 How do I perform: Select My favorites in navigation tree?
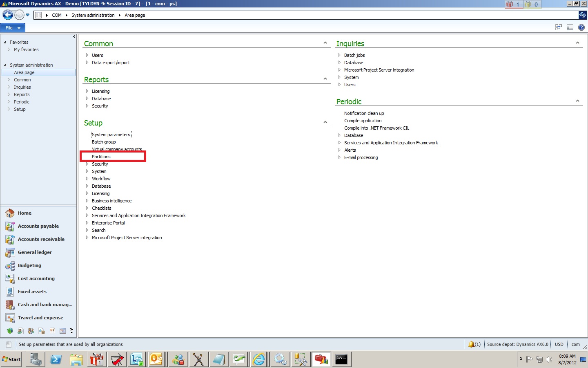(26, 49)
